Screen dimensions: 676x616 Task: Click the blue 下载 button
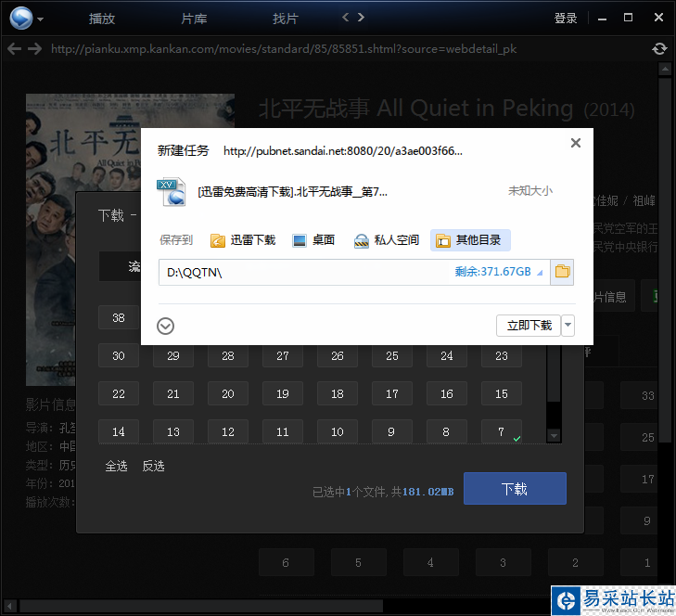click(515, 488)
